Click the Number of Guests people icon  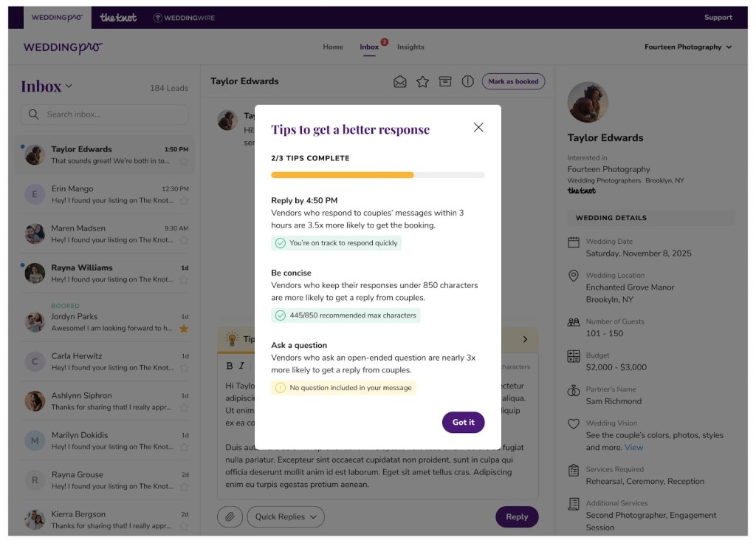tap(573, 322)
